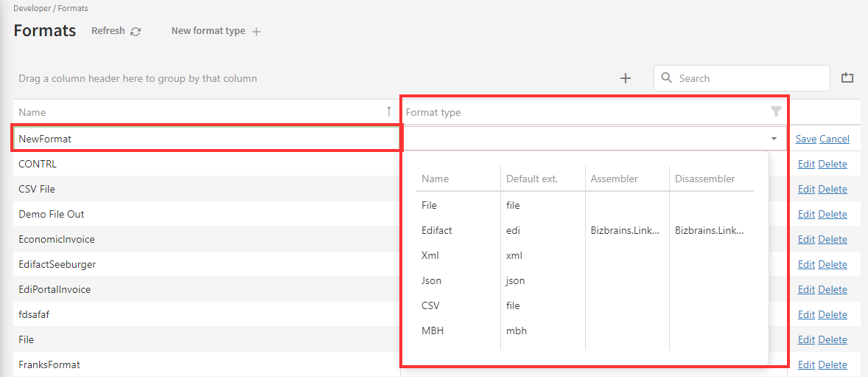
Task: Click the add row plus icon
Action: tap(626, 78)
